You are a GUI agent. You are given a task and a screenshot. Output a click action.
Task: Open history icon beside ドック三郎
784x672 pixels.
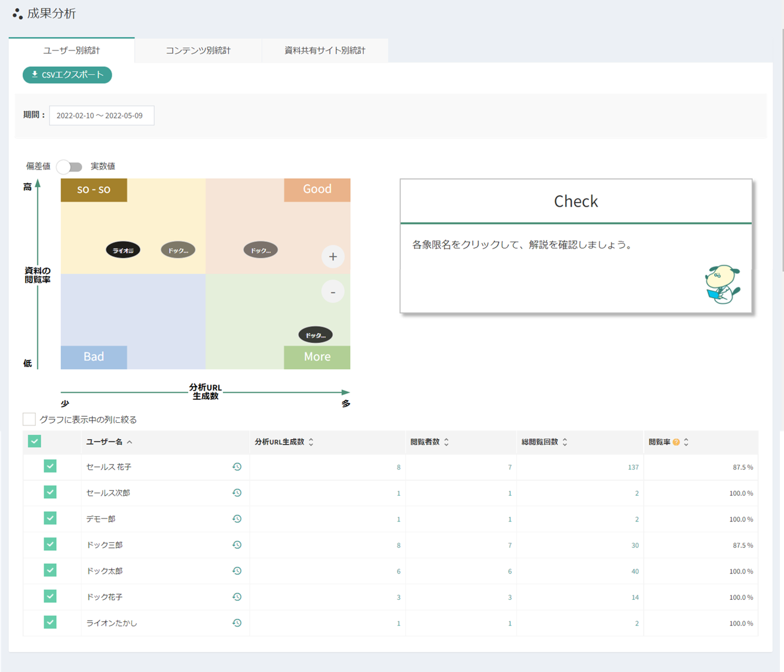[237, 545]
